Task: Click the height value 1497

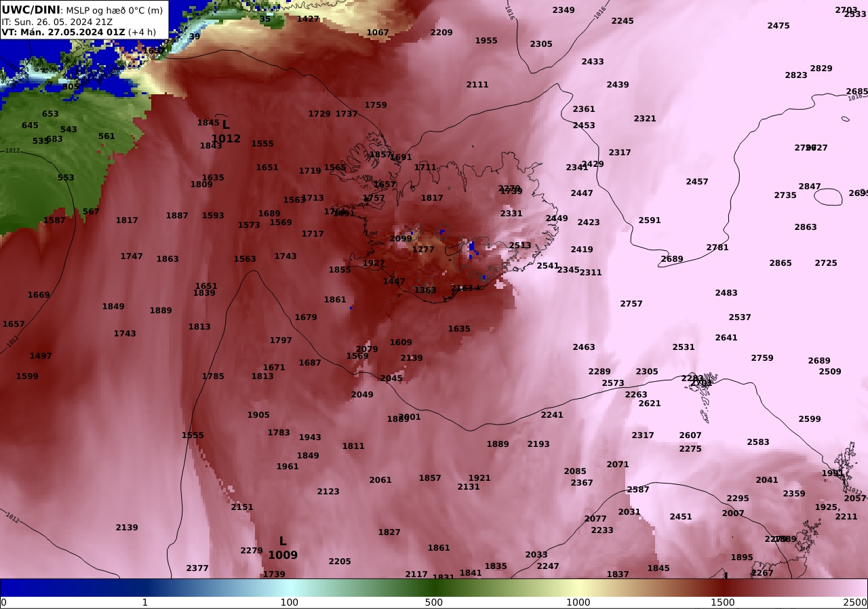Action: click(41, 356)
